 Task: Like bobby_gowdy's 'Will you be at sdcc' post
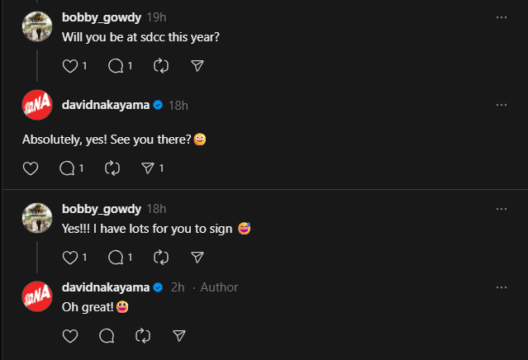coord(70,66)
